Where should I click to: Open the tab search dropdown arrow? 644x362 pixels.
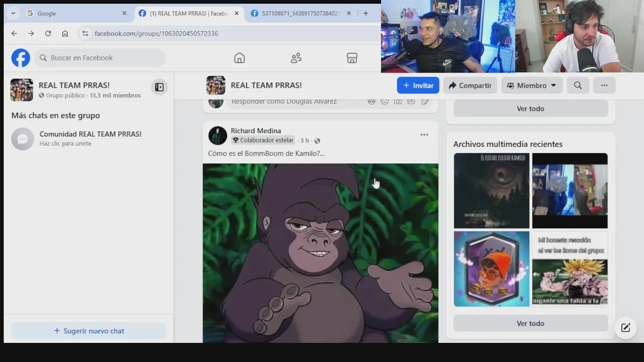click(13, 13)
